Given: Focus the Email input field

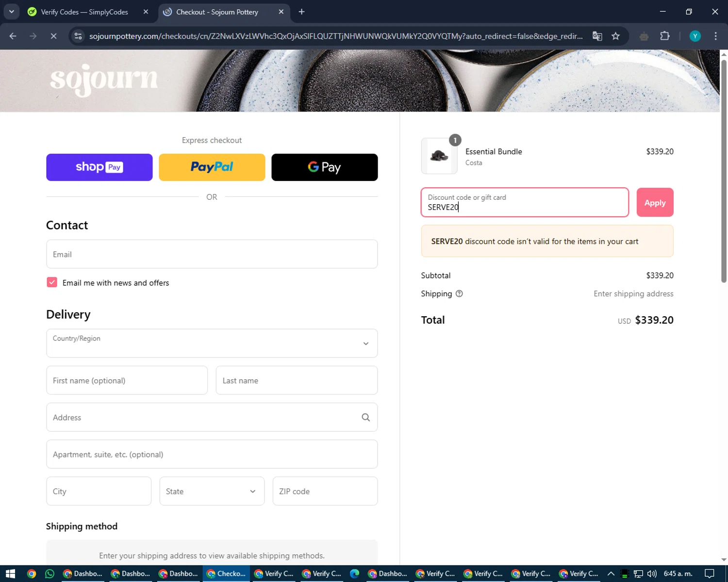Looking at the screenshot, I should click(212, 254).
